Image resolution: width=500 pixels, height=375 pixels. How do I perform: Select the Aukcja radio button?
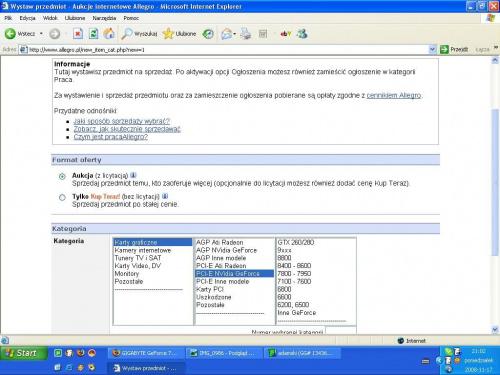pyautogui.click(x=62, y=176)
